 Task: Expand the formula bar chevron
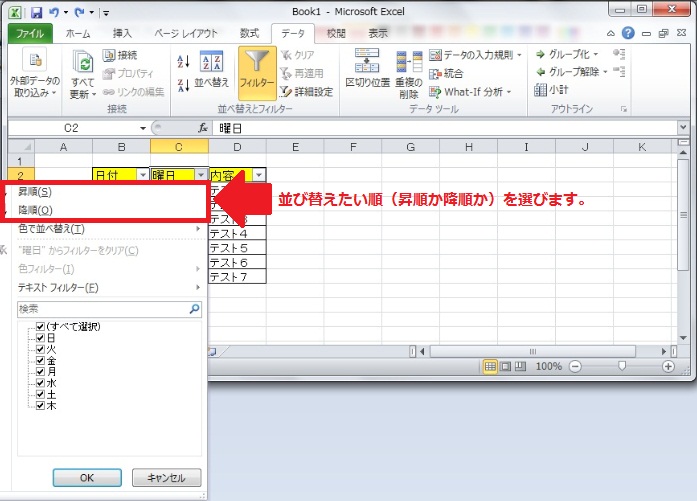tap(683, 128)
